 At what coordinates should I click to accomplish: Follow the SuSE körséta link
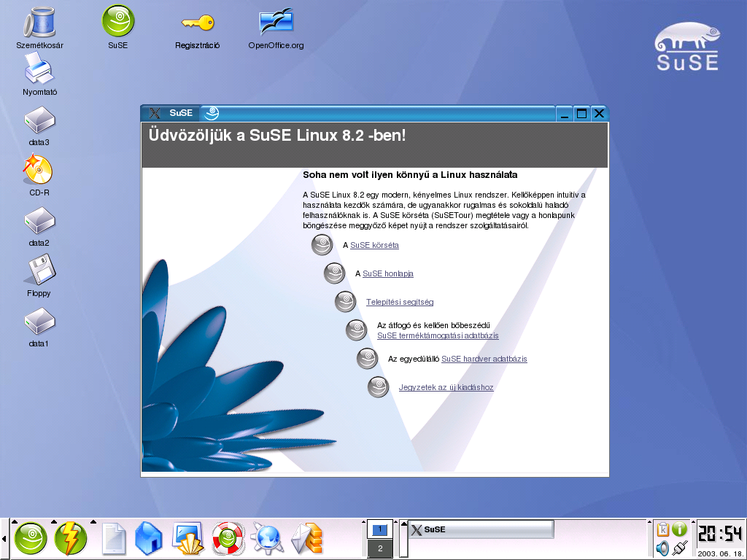coord(374,246)
